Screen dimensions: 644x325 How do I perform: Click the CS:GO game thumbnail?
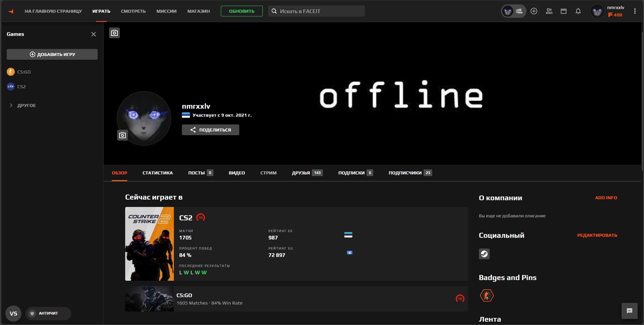point(149,299)
